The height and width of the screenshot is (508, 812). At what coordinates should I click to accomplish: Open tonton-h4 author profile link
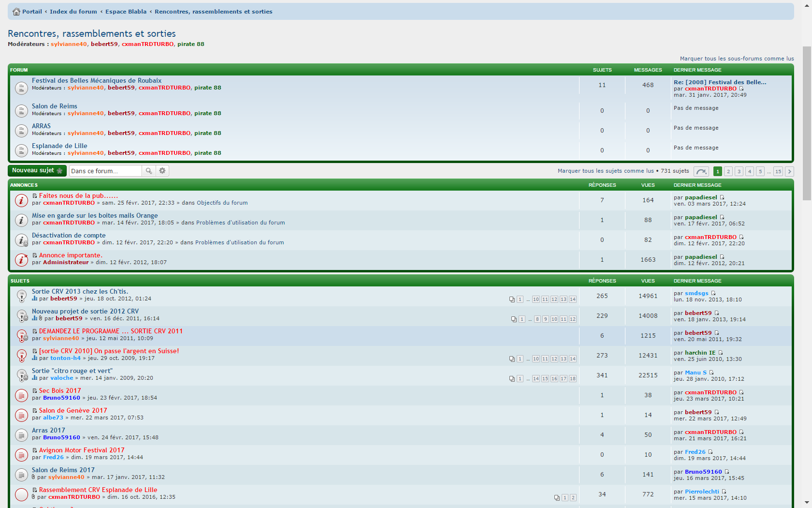(66, 359)
